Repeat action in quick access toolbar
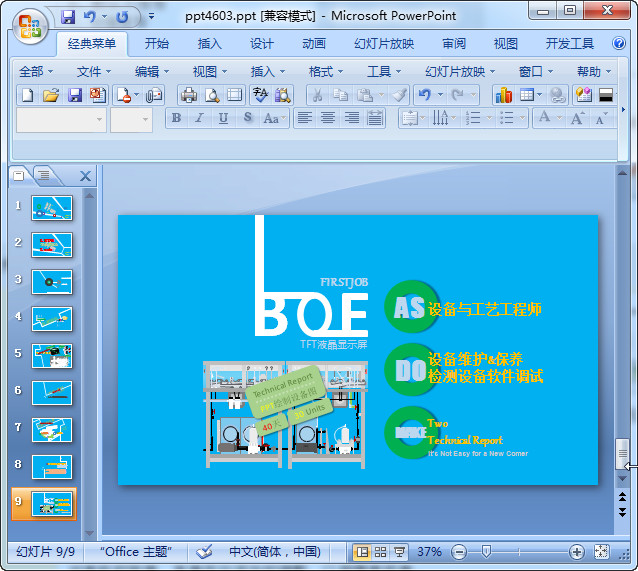The image size is (638, 571). pyautogui.click(x=122, y=17)
